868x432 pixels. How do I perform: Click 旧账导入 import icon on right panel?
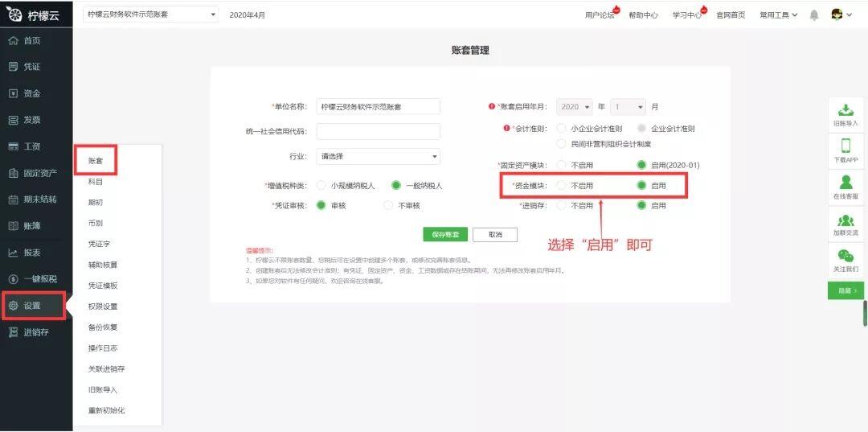pos(845,109)
